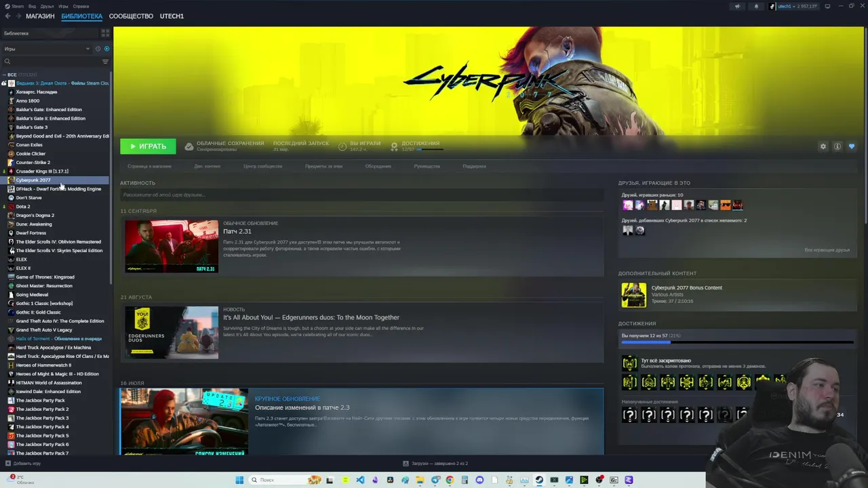Open Calculator in taskbar

point(465,480)
